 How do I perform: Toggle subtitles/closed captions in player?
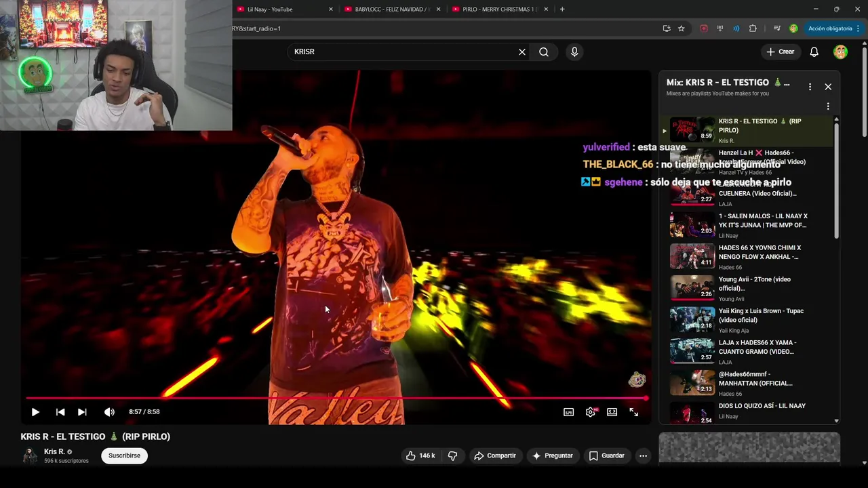pyautogui.click(x=568, y=412)
